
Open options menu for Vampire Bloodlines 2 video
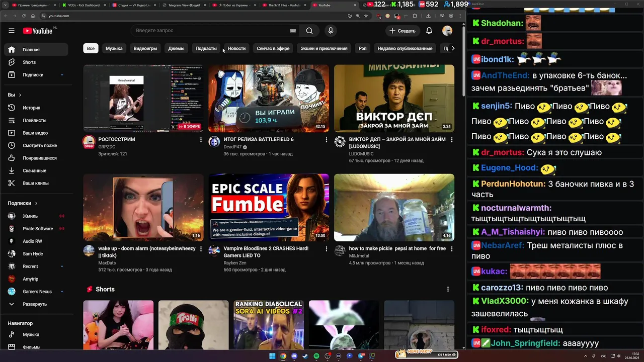coord(326,249)
